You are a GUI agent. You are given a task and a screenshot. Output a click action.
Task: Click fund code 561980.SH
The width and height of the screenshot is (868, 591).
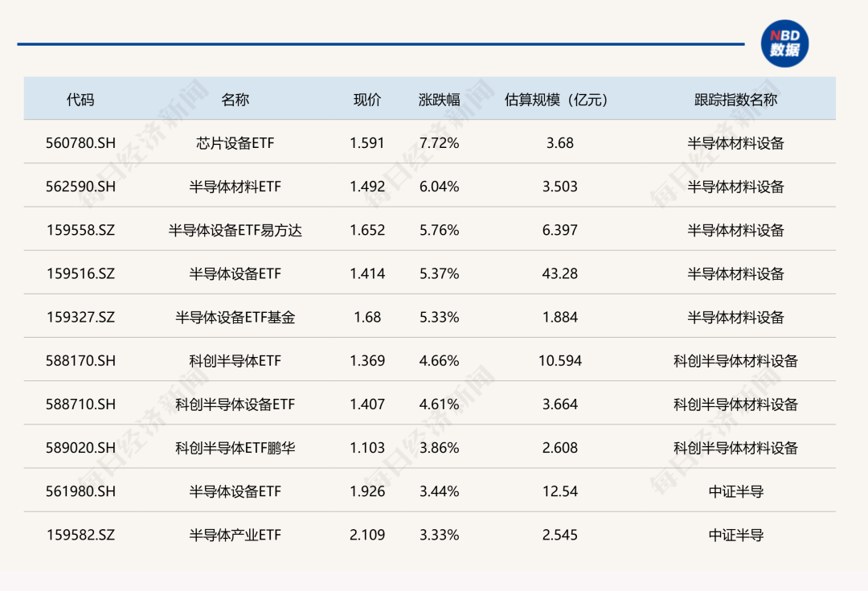point(80,491)
